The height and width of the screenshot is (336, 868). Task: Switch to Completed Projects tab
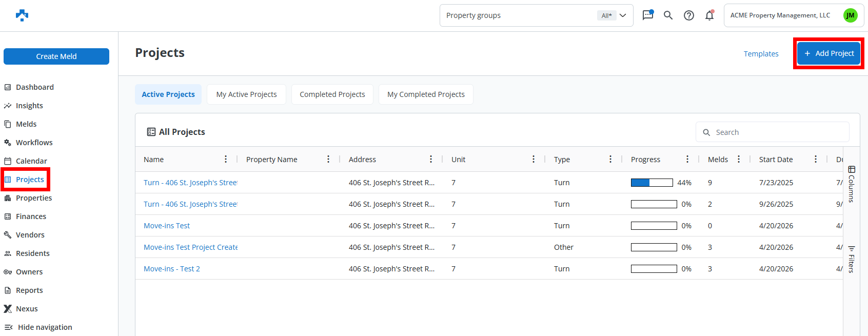click(332, 94)
